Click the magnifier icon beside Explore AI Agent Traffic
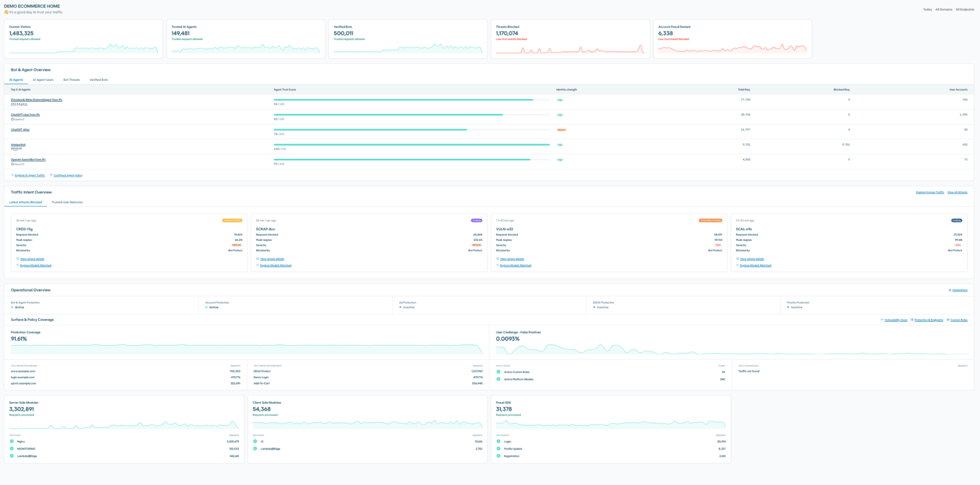 click(x=12, y=175)
